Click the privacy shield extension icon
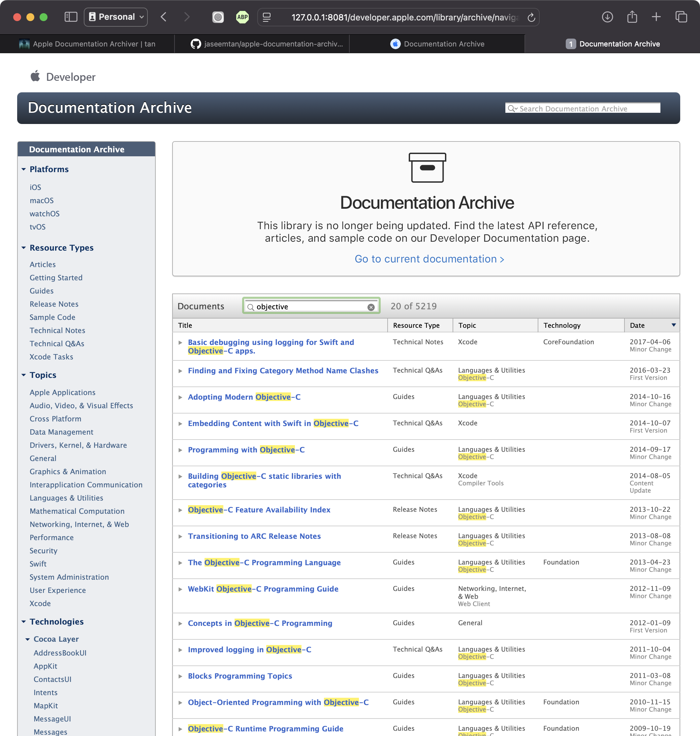Image resolution: width=700 pixels, height=736 pixels. pos(218,17)
